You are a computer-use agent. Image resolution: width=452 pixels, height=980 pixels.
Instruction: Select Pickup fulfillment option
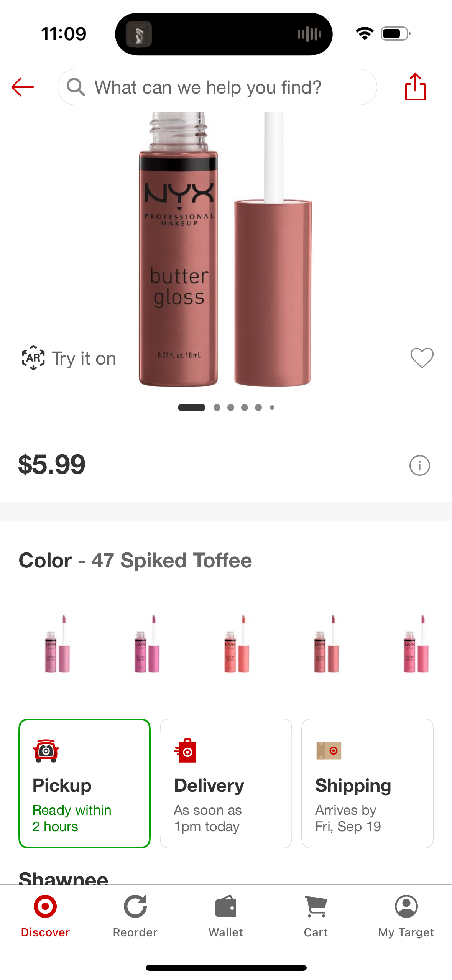[x=84, y=783]
